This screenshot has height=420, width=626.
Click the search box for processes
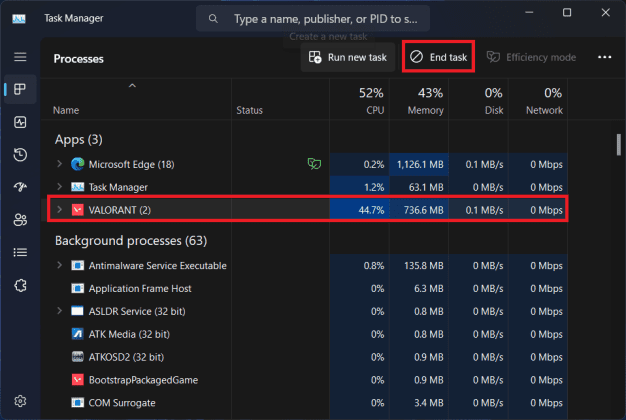click(x=320, y=19)
